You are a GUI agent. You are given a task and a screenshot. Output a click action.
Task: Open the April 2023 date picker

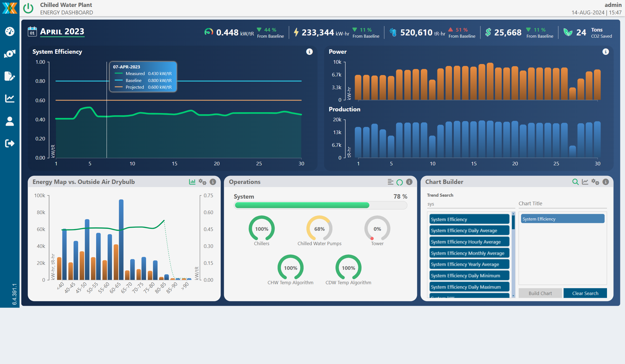click(x=62, y=32)
